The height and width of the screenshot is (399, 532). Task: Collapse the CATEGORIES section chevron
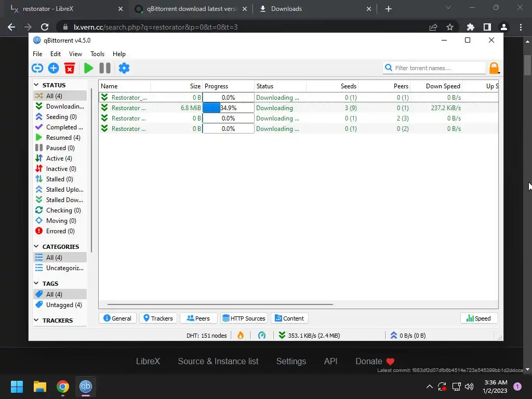coord(37,246)
